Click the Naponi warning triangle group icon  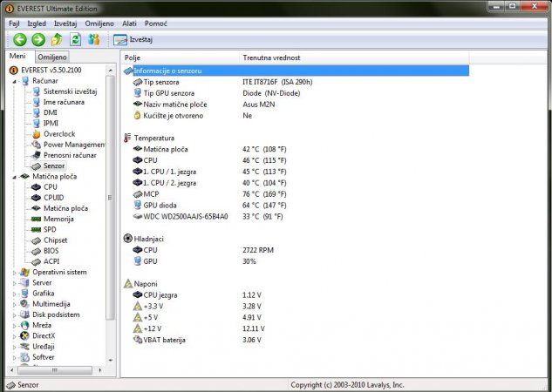[128, 283]
